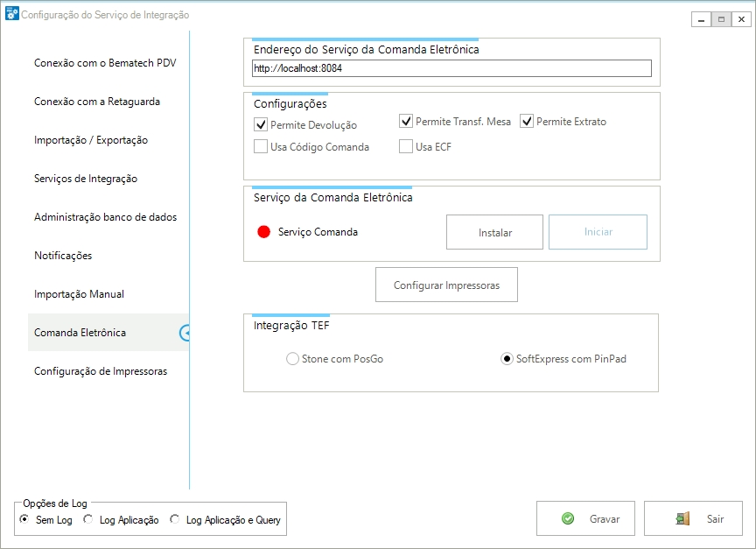This screenshot has height=549, width=756.
Task: Disable Permite Extrato checkbox
Action: [527, 121]
